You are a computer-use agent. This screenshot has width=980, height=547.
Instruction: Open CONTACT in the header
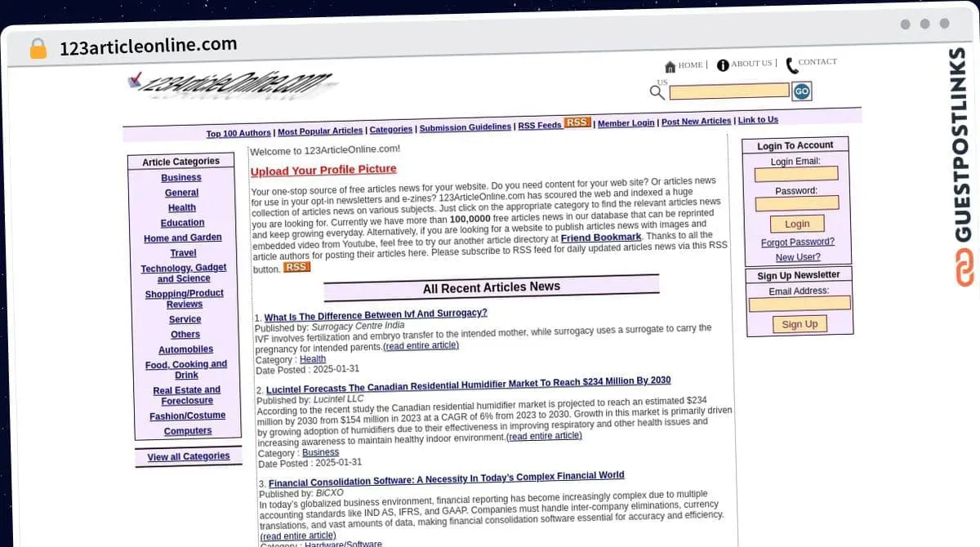click(x=817, y=62)
